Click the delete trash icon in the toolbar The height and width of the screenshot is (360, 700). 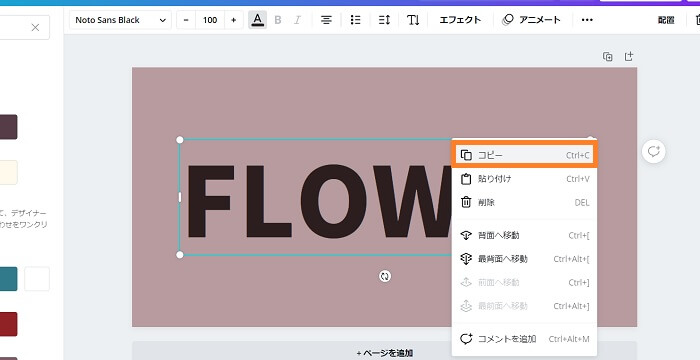click(697, 20)
